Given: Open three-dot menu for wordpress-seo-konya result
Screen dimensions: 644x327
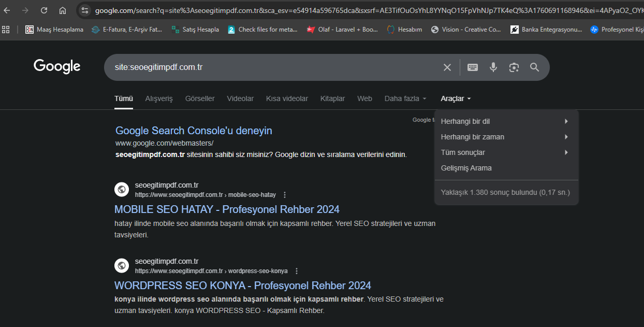Looking at the screenshot, I should (x=297, y=271).
